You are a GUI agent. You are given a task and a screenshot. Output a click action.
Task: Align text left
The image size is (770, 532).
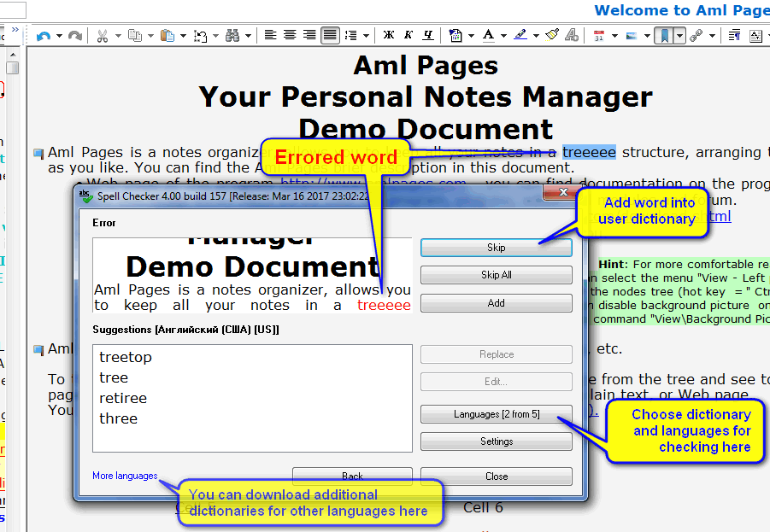(x=270, y=35)
